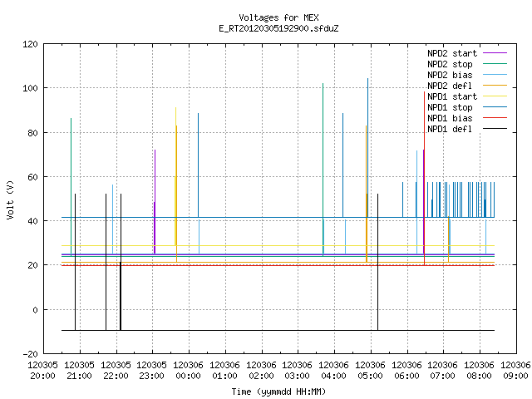
Task: Click the x-axis tick label 120305 22:00
Action: click(116, 371)
